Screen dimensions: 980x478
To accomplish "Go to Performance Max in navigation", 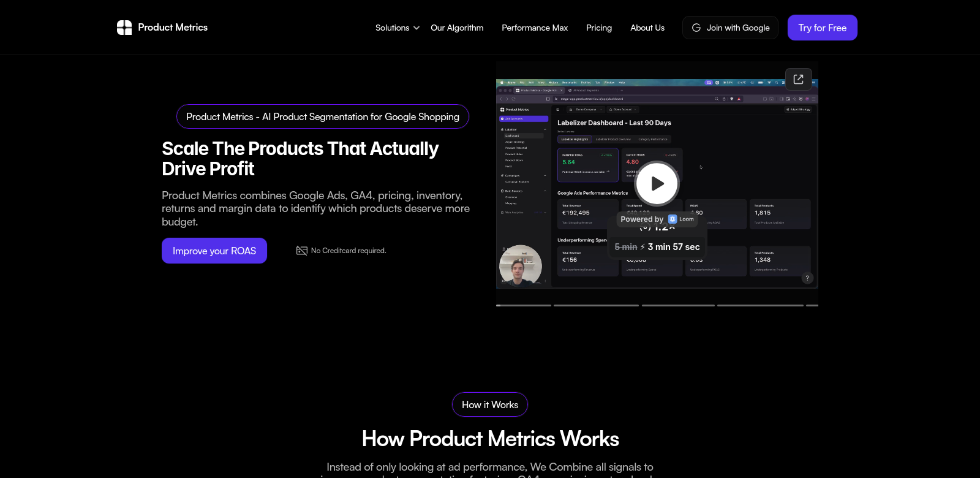I will (x=535, y=28).
